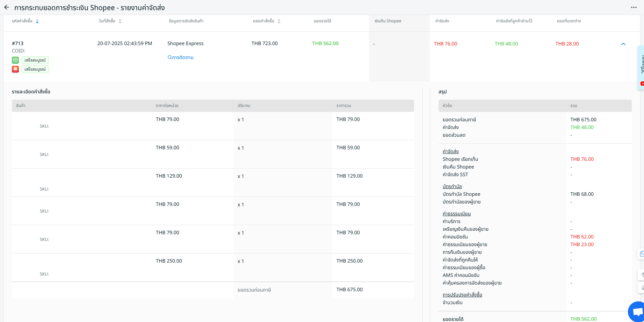644x322 pixels.
Task: Click order number #713
Action: click(x=18, y=43)
